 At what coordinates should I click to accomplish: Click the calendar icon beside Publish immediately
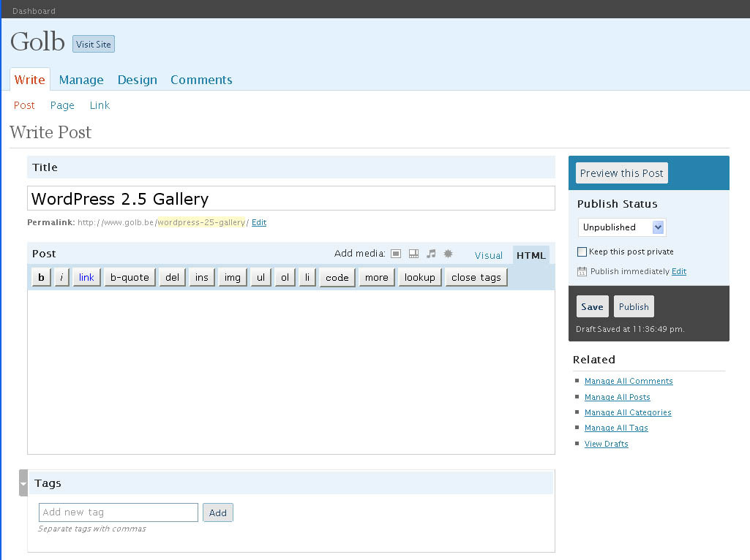582,271
